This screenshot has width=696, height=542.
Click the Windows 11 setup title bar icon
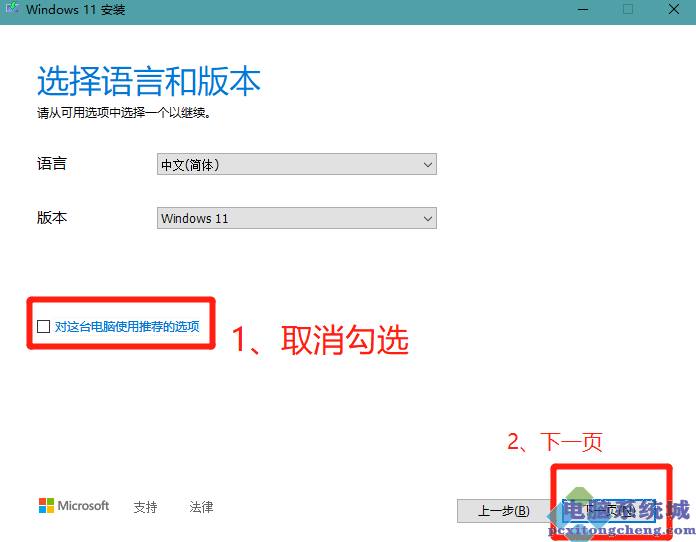point(12,8)
